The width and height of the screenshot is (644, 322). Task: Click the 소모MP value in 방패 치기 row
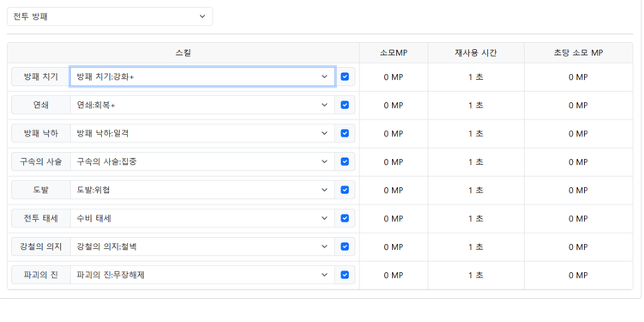click(394, 77)
